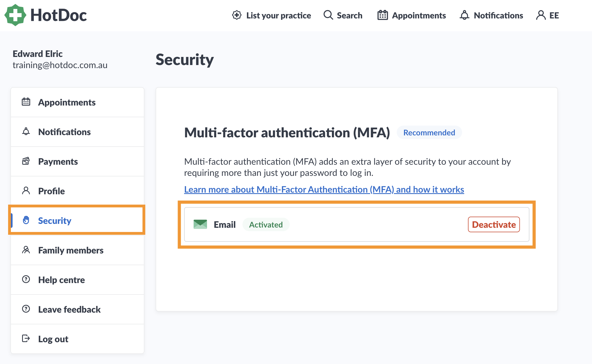Select Appointments in the sidebar menu
The height and width of the screenshot is (364, 592).
tap(77, 102)
